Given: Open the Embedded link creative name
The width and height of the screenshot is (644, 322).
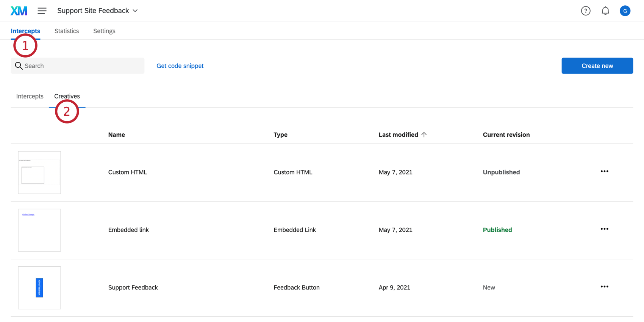Looking at the screenshot, I should (x=128, y=230).
